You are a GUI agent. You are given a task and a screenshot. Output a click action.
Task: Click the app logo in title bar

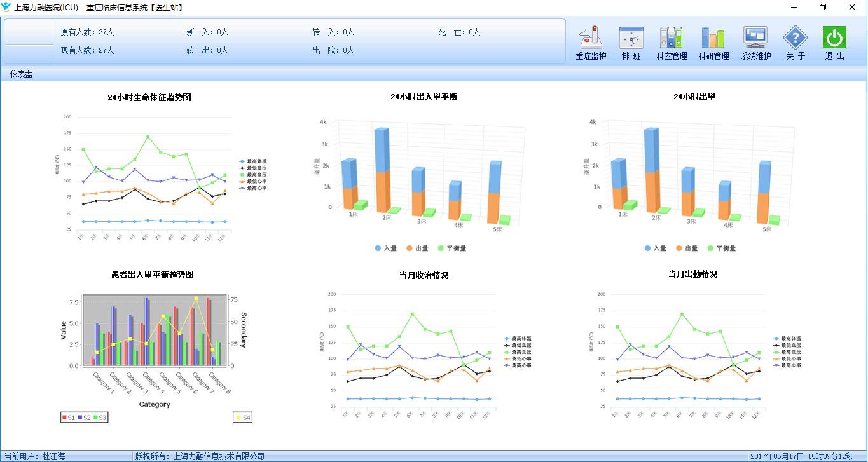click(6, 7)
